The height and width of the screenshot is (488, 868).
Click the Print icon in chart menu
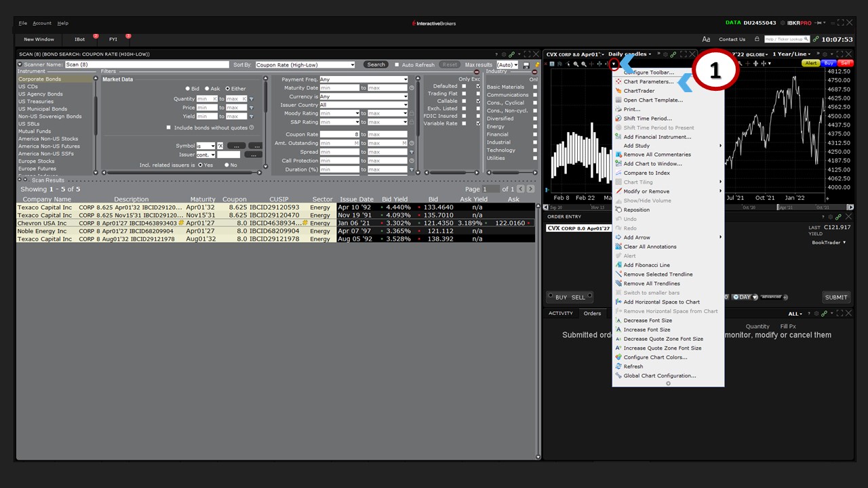click(618, 109)
